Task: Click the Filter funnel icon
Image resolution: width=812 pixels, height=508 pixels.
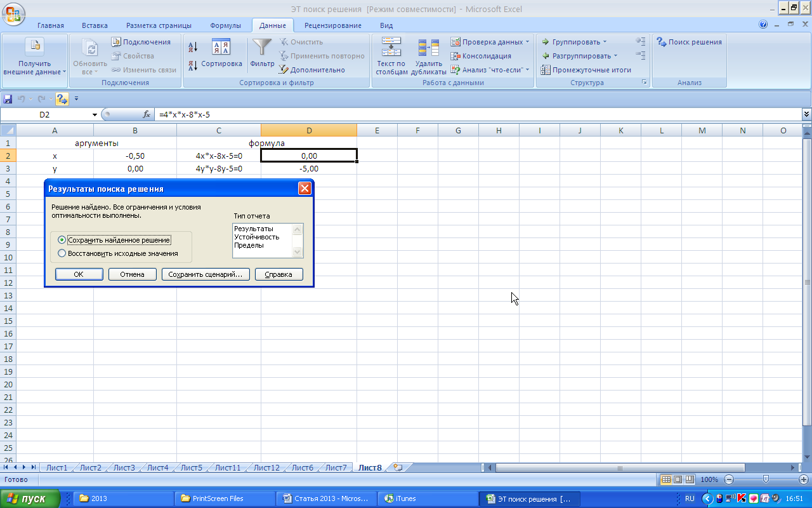Action: [262, 49]
